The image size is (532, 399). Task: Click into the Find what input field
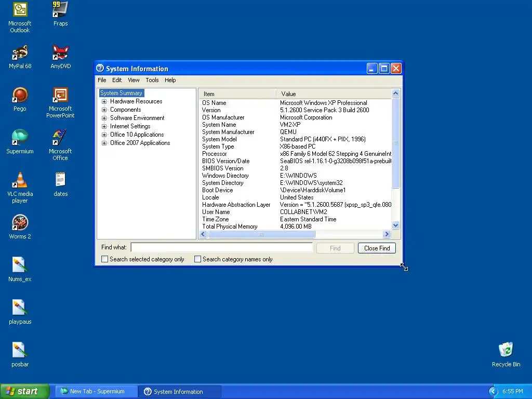point(221,247)
